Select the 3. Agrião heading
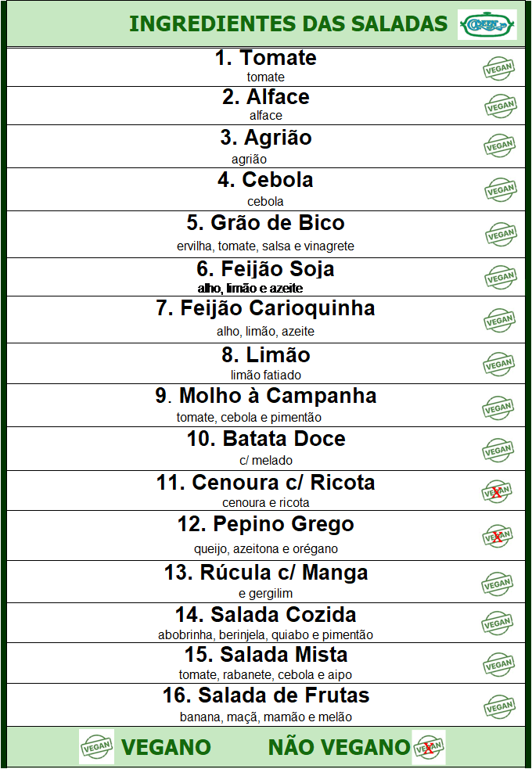This screenshot has width=532, height=769. [x=266, y=138]
